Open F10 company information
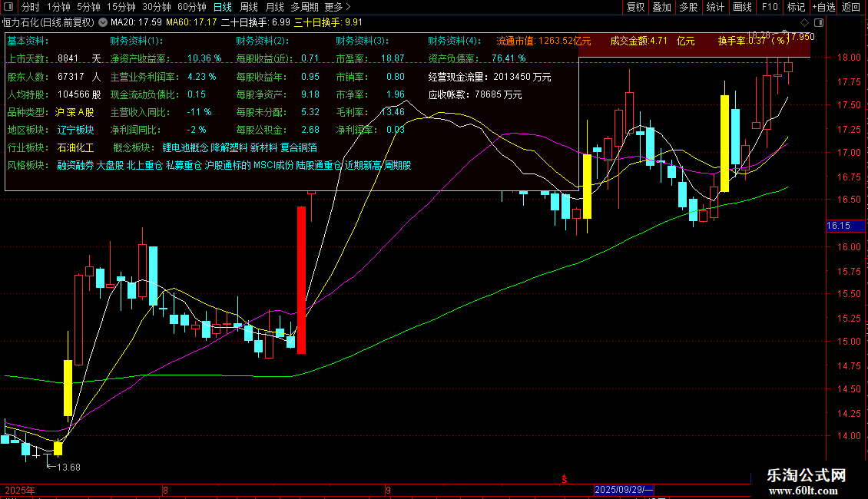The image size is (868, 499). [770, 7]
